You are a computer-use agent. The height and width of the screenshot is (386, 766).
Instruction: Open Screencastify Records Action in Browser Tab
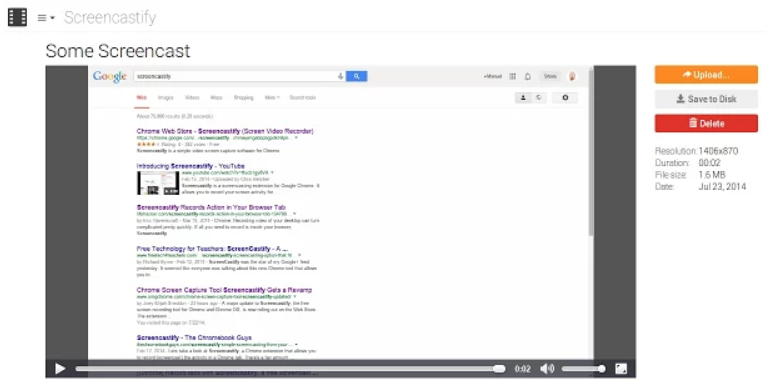[x=211, y=207]
